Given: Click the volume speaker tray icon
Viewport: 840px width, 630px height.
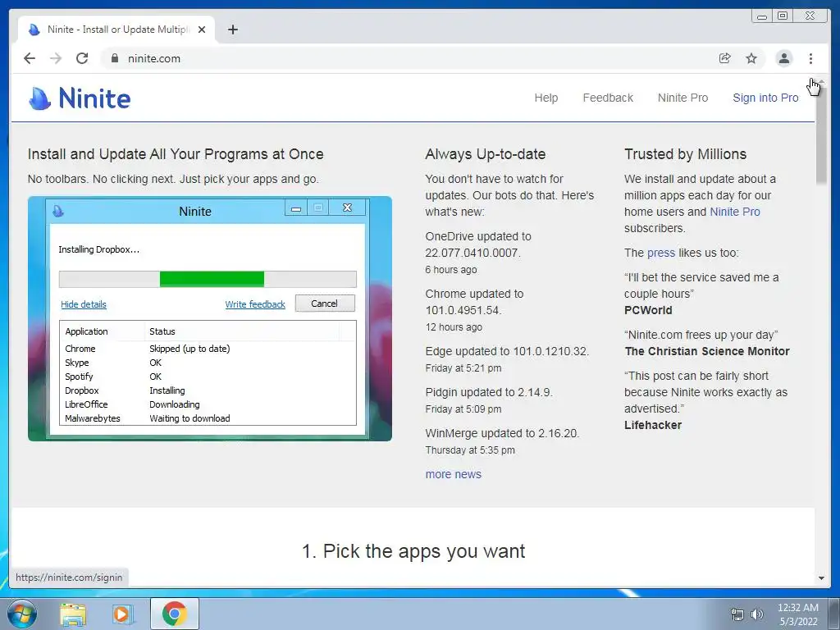Looking at the screenshot, I should pyautogui.click(x=756, y=614).
